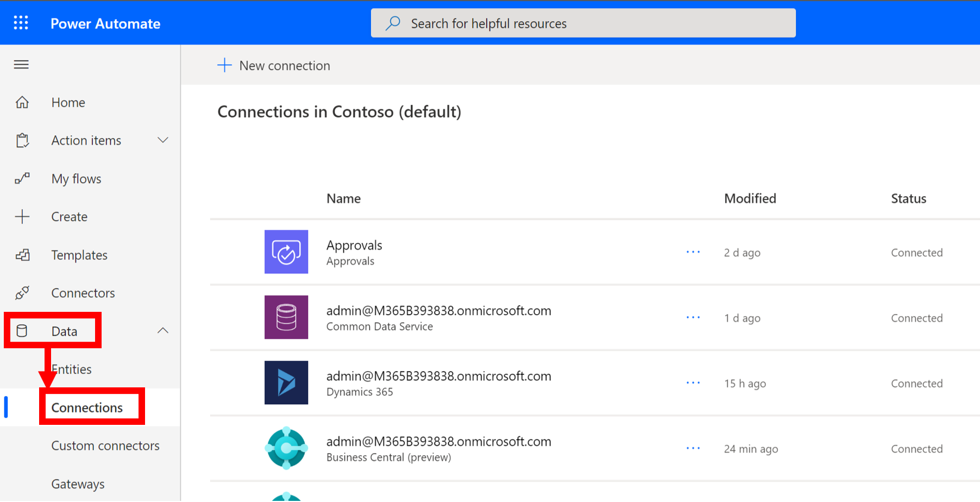Click the Action items clipboard icon
Viewport: 980px width, 502px height.
pyautogui.click(x=22, y=140)
